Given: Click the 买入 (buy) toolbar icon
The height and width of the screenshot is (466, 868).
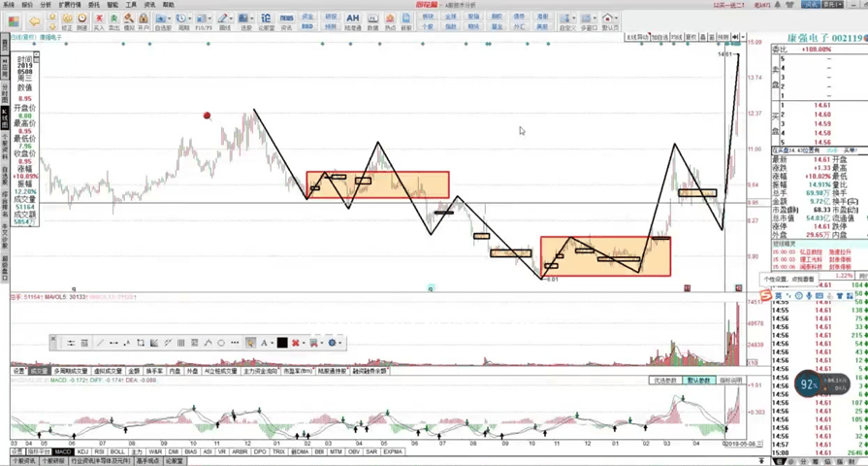Looking at the screenshot, I should pos(98,20).
